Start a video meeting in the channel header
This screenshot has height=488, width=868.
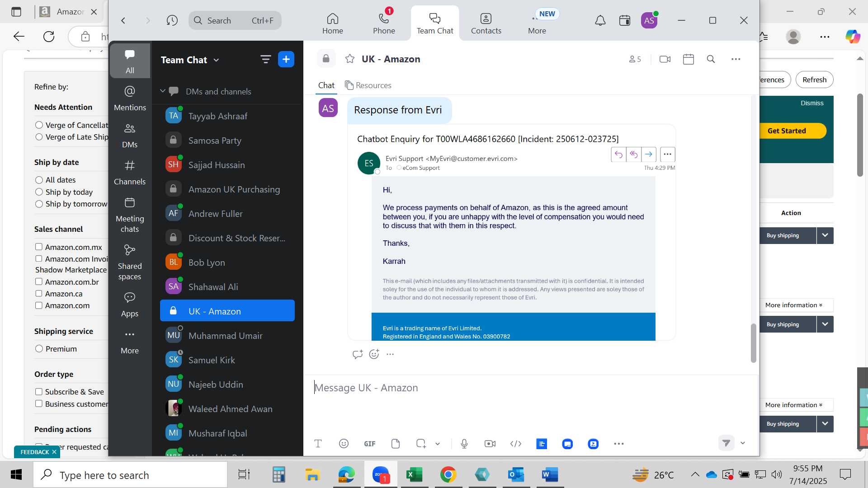point(665,59)
